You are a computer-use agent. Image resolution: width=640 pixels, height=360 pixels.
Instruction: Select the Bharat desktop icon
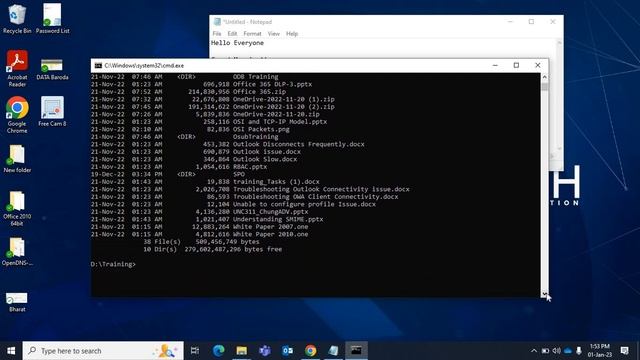tap(17, 302)
